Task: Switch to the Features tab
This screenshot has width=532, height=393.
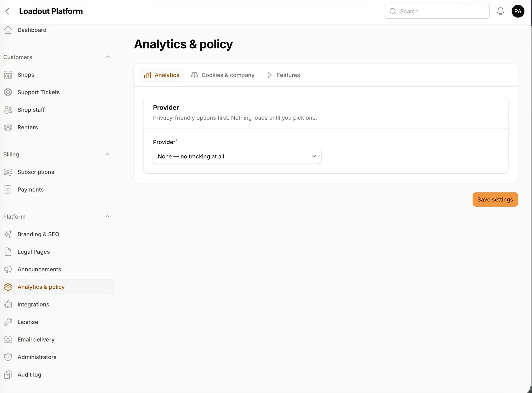Action: [283, 75]
